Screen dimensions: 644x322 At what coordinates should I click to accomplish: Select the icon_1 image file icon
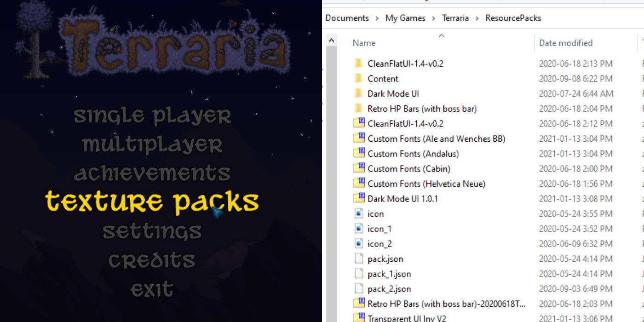tap(359, 229)
